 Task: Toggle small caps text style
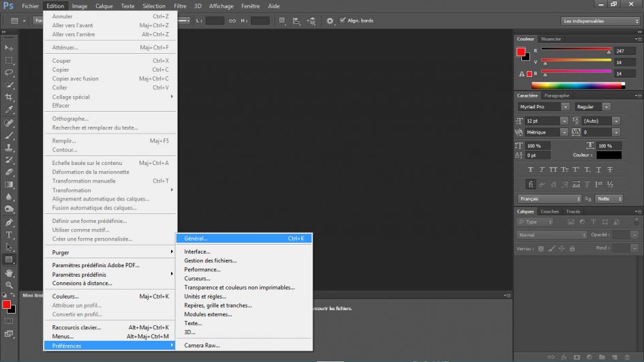tap(565, 169)
